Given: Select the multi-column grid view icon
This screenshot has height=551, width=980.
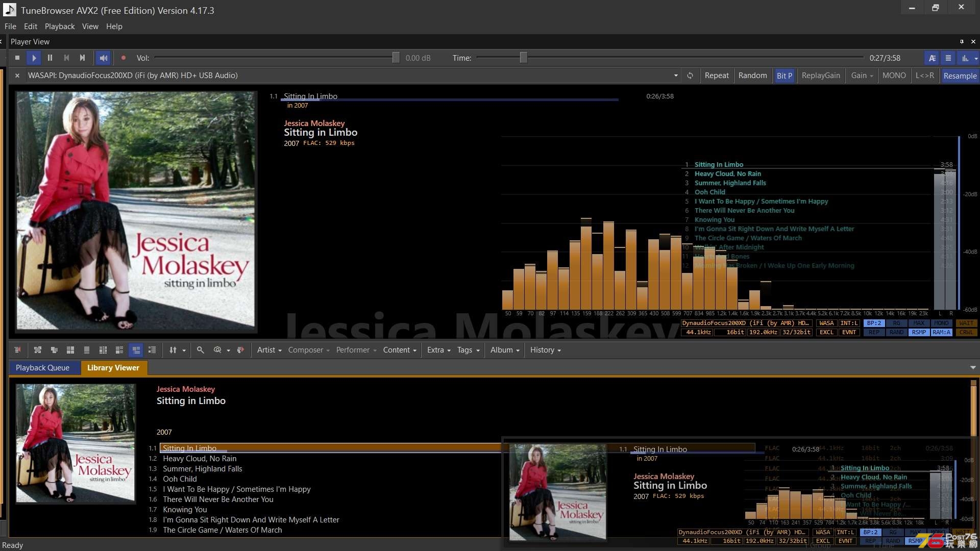Looking at the screenshot, I should [103, 350].
